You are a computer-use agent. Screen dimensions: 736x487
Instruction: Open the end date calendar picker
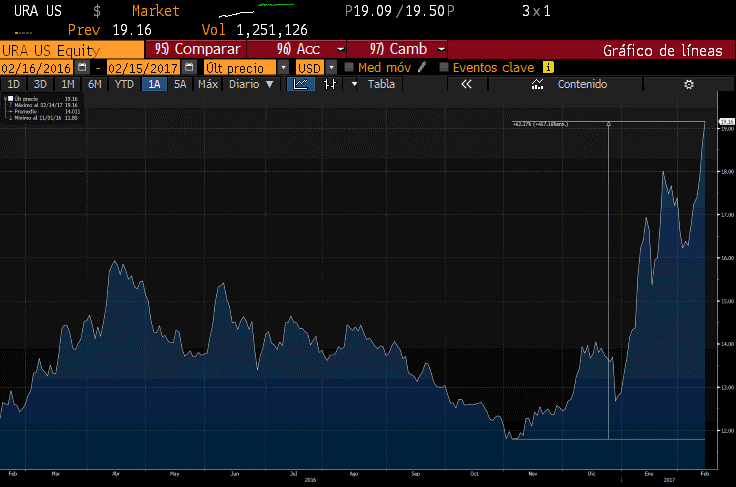pos(189,67)
